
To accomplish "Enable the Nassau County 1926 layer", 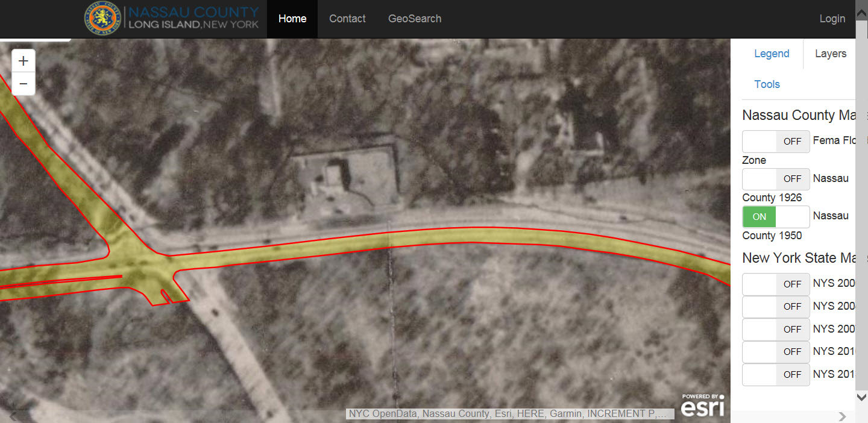I will pos(776,179).
